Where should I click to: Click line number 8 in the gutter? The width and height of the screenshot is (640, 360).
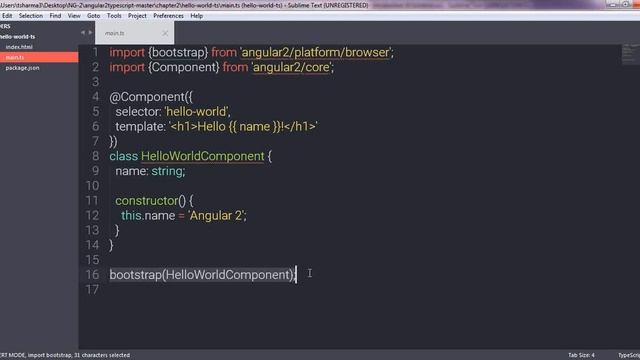point(95,156)
